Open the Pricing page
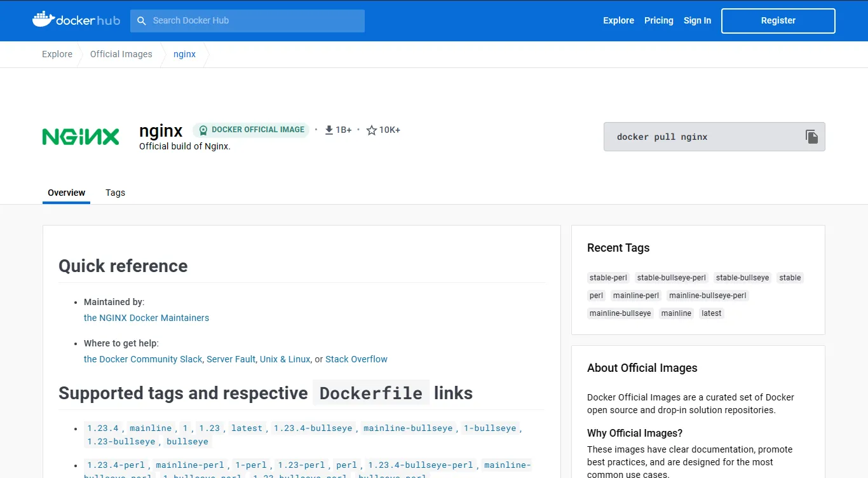Viewport: 868px width, 478px height. pyautogui.click(x=658, y=20)
